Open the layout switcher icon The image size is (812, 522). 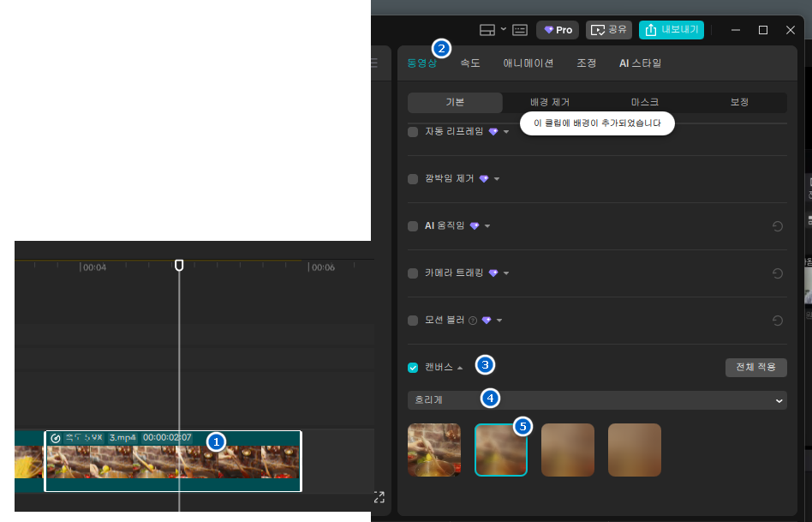(487, 30)
